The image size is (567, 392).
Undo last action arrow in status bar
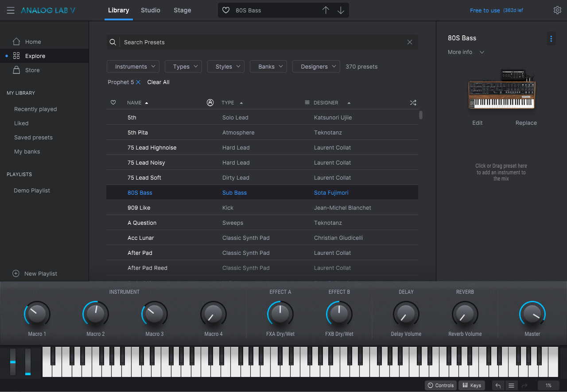click(498, 385)
